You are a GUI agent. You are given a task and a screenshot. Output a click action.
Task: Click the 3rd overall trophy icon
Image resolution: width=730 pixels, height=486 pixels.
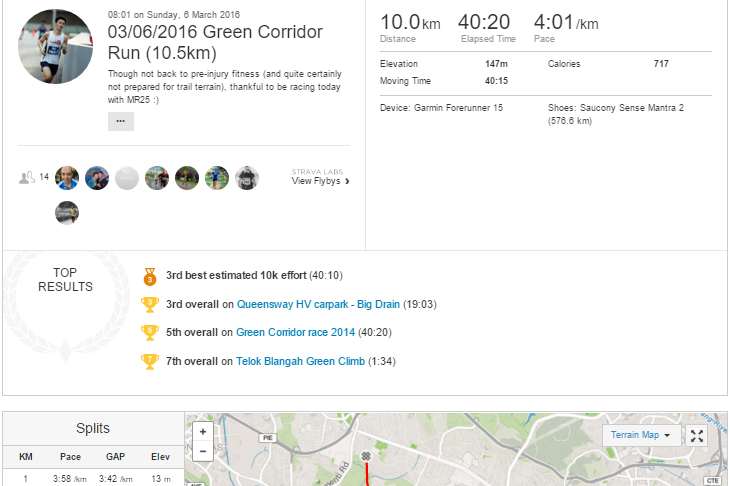coord(149,305)
